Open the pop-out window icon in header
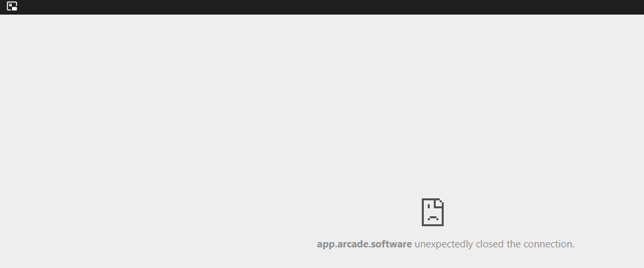 [x=12, y=7]
